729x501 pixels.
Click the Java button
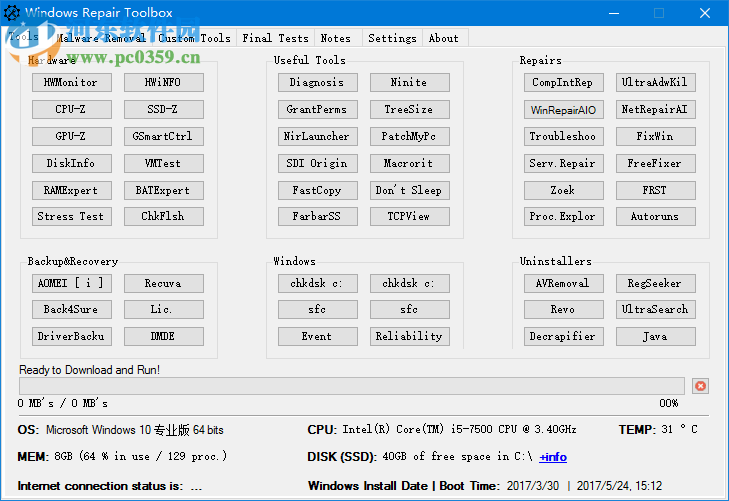pos(656,336)
